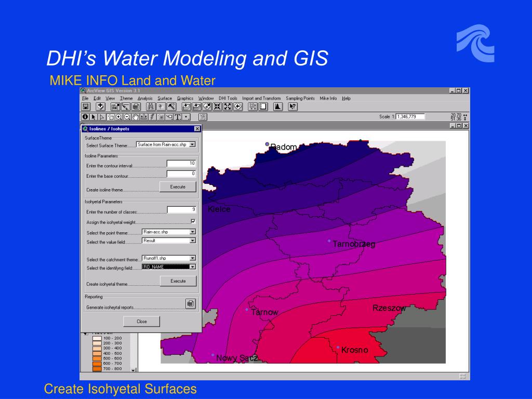Open the catchment theme Runoff1.shp dropdown
532x399 pixels.
point(192,258)
